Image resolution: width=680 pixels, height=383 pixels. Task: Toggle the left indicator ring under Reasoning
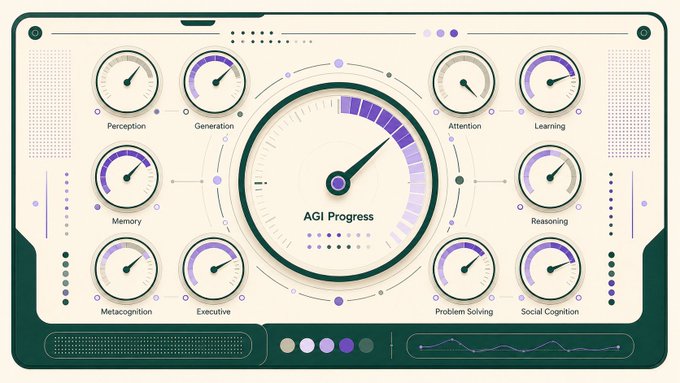pyautogui.click(x=520, y=207)
